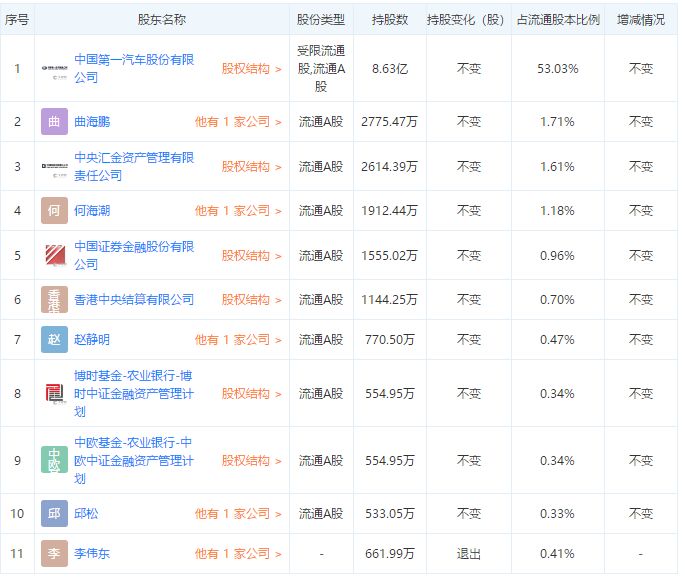Open 赵静明 shareholder profile

coord(92,339)
